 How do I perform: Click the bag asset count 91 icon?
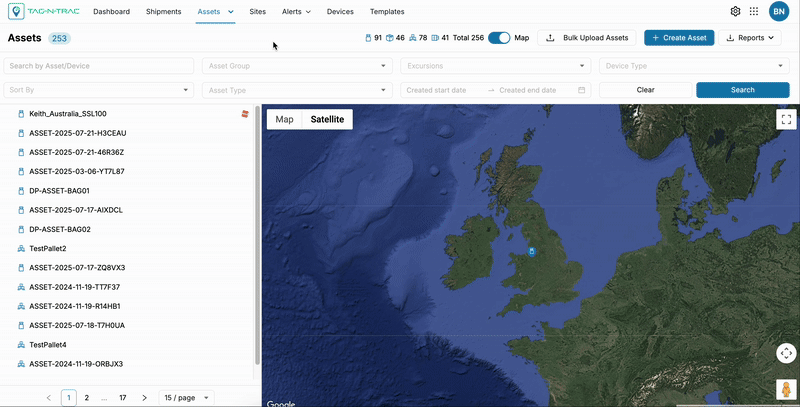coord(368,38)
